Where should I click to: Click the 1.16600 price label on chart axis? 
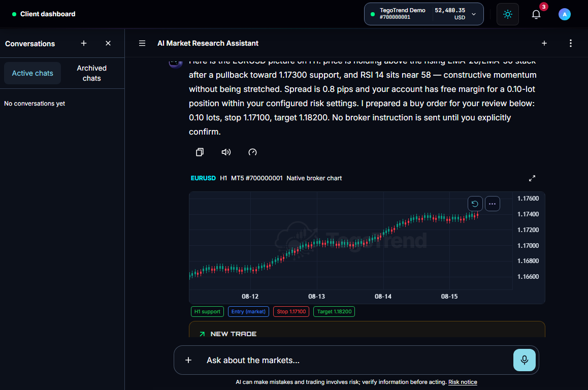(528, 277)
